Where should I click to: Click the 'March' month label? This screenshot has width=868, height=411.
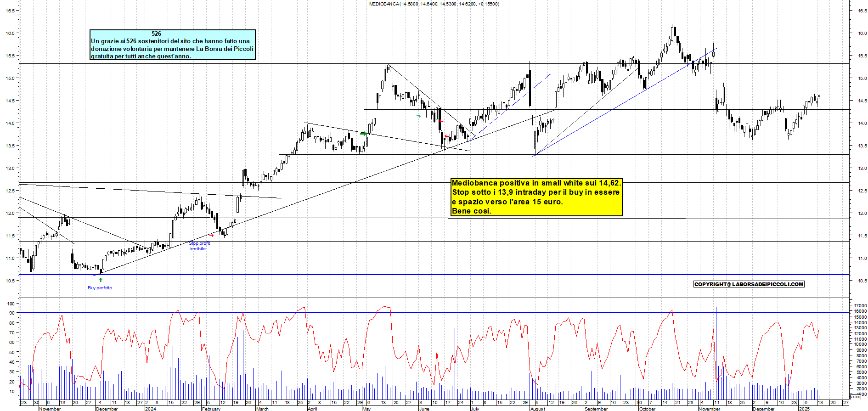pos(262,409)
